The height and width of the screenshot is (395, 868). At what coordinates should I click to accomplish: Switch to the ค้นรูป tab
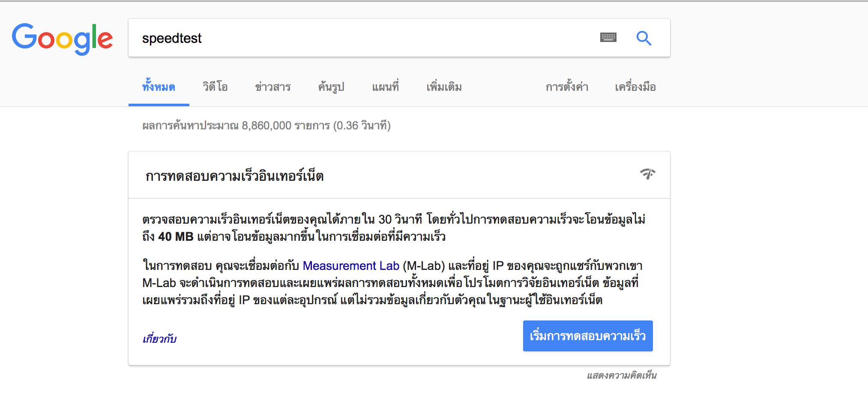331,87
